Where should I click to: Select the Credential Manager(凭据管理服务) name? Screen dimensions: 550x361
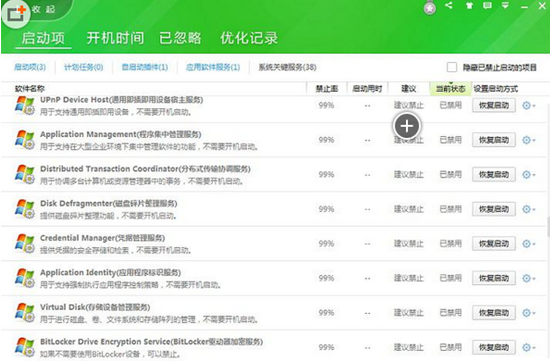pos(102,238)
